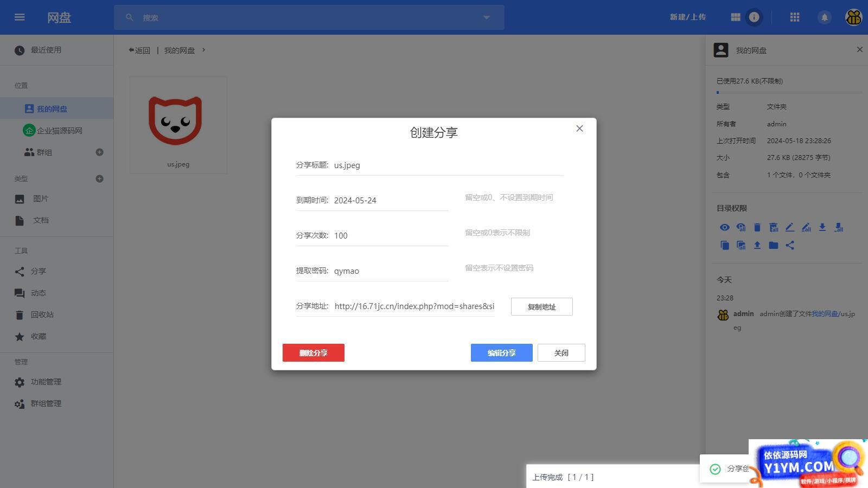The width and height of the screenshot is (868, 488).
Task: Close the 创建分享 dialog with X
Action: [579, 129]
